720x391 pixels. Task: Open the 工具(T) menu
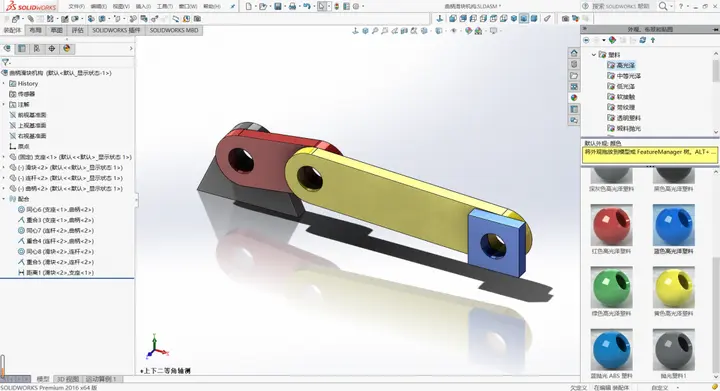tap(165, 6)
